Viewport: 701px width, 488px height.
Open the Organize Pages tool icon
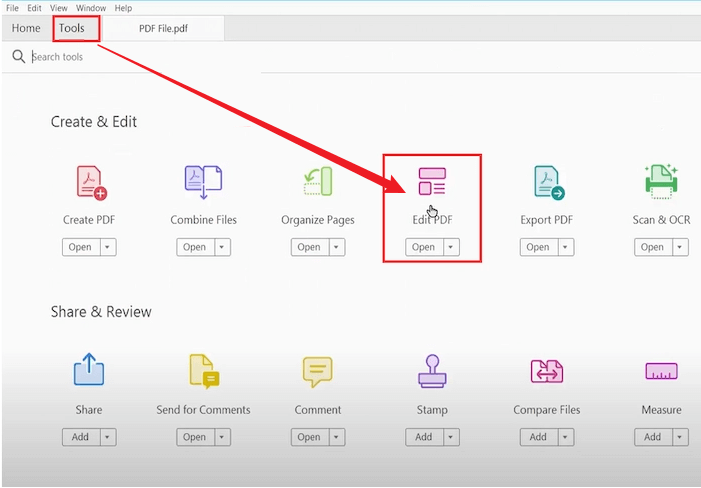318,181
